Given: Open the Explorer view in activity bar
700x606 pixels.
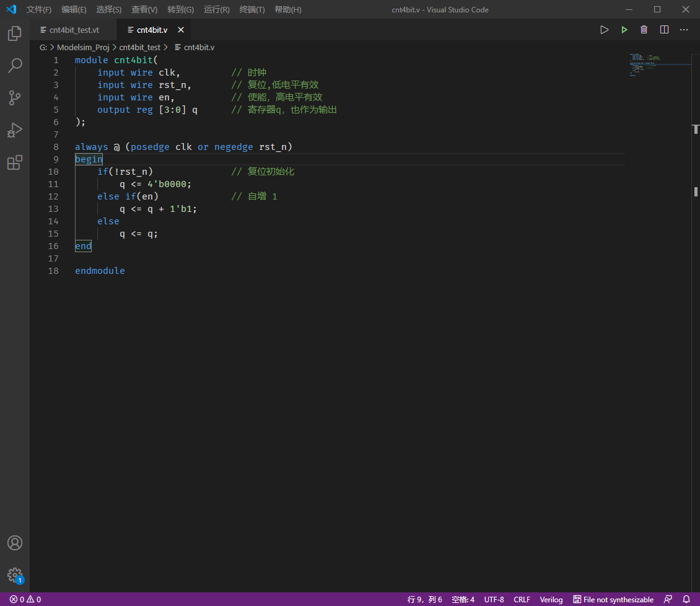Looking at the screenshot, I should [15, 33].
